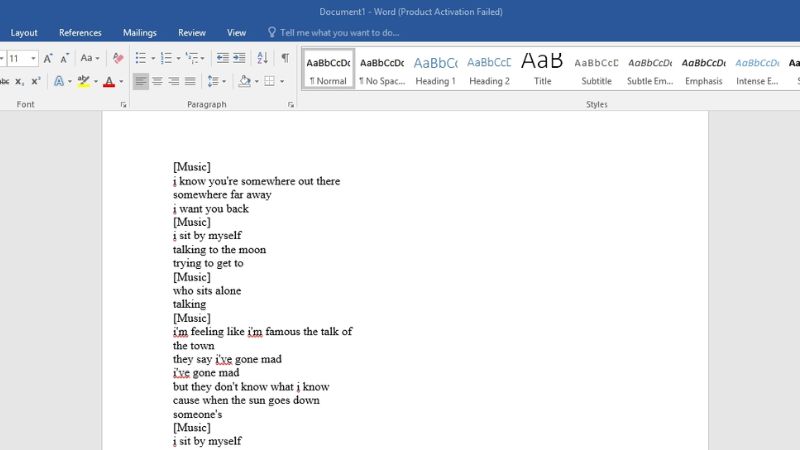Toggle subscript formatting

(x=19, y=81)
